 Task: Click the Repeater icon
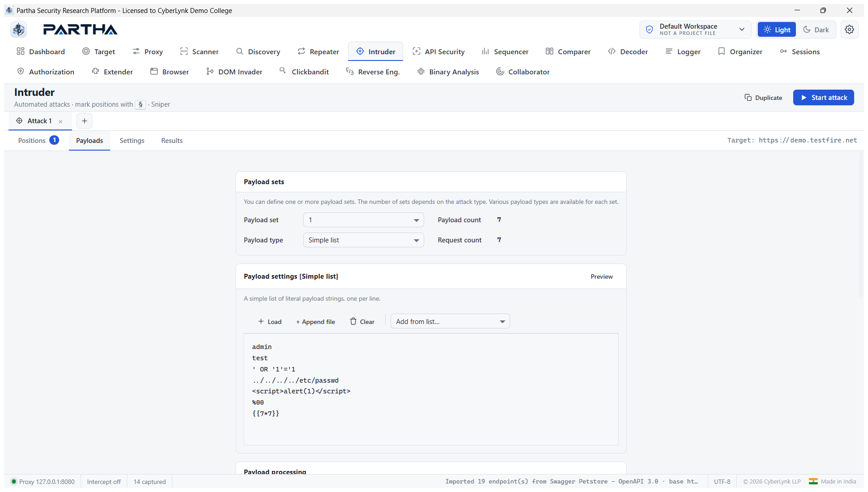point(301,52)
